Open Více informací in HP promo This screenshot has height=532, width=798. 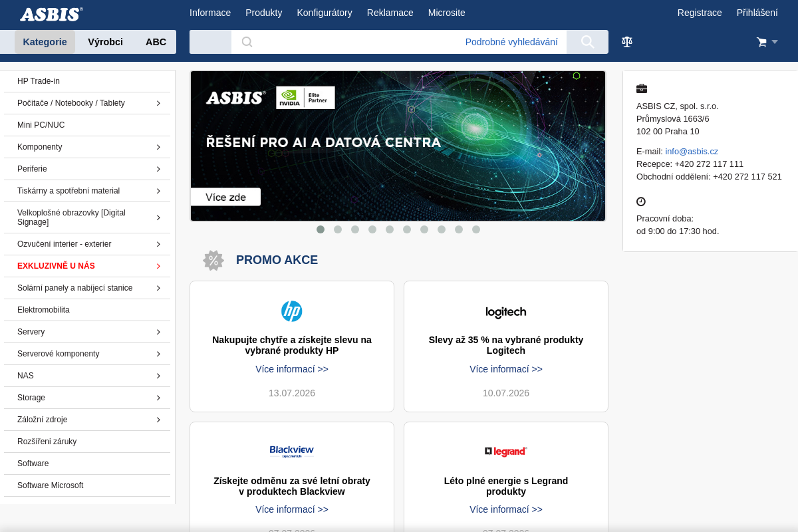coord(292,369)
